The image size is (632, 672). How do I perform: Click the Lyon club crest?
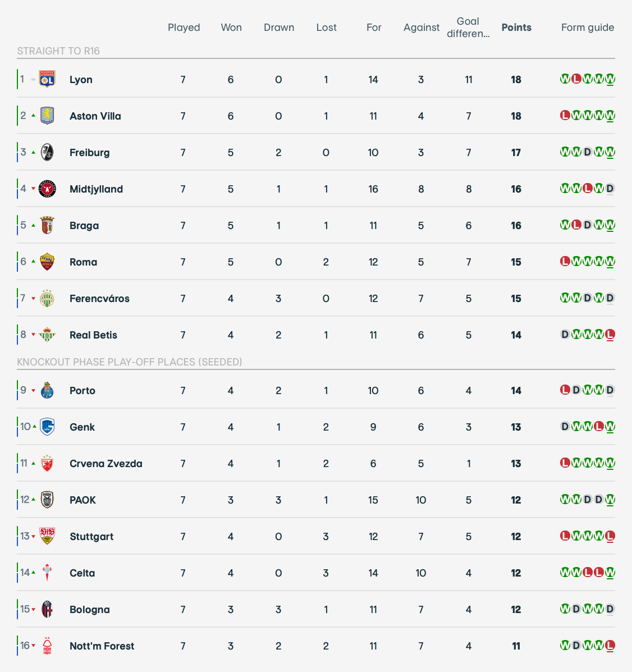pos(47,79)
